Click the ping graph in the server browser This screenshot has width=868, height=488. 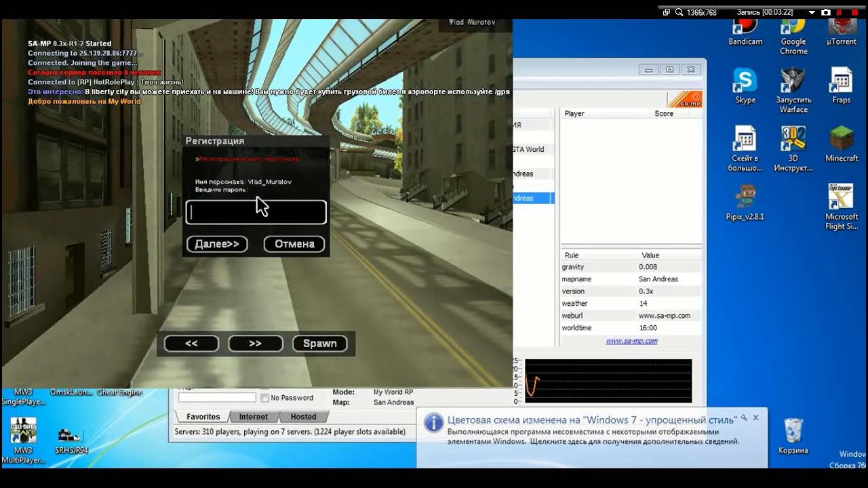pyautogui.click(x=608, y=380)
